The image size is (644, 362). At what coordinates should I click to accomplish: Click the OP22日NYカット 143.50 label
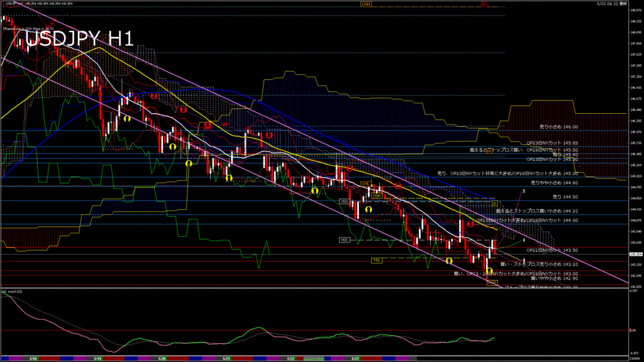(x=552, y=250)
